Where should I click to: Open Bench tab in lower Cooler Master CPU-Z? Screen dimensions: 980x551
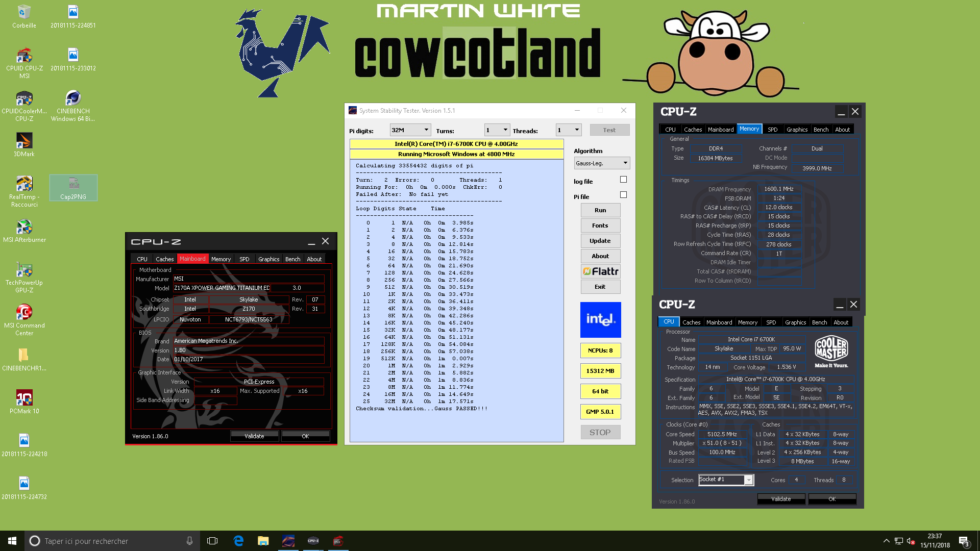pos(819,322)
